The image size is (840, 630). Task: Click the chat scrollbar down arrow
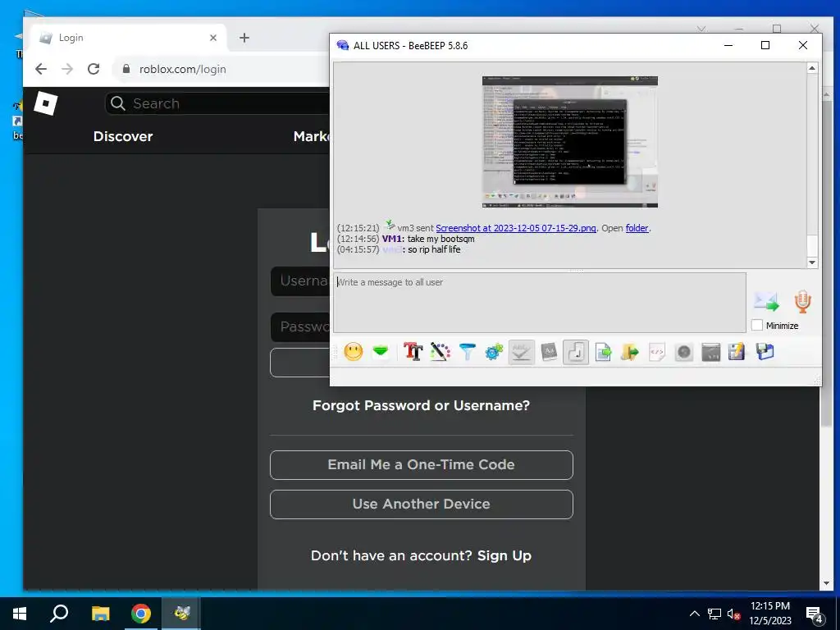click(x=812, y=262)
